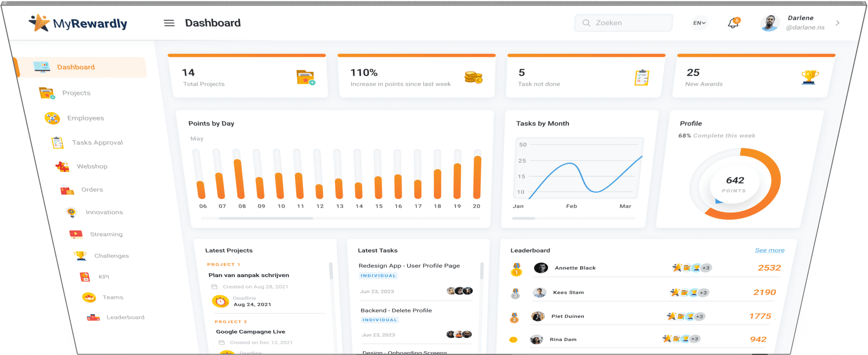Screen dimensions: 868x355
Task: Click the Dashboard monitor icon in sidebar
Action: point(41,67)
